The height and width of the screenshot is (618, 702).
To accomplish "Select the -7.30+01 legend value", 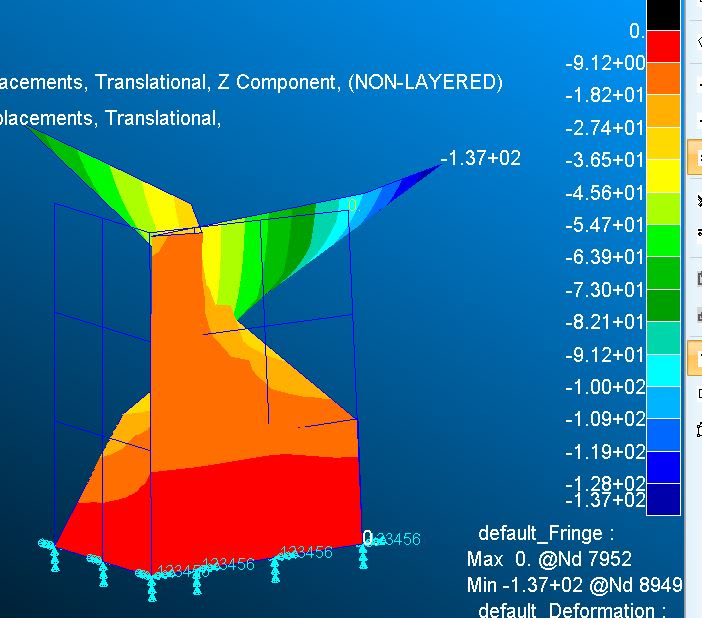I will coord(605,290).
